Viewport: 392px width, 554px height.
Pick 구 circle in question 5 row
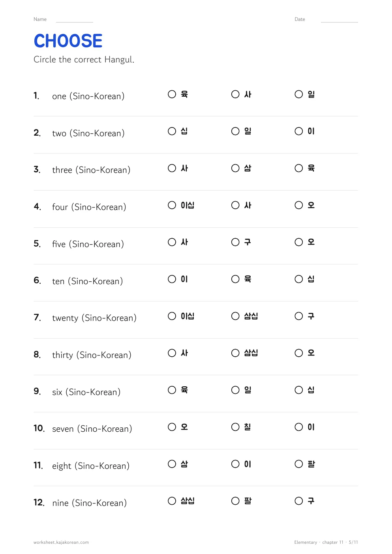coord(235,242)
